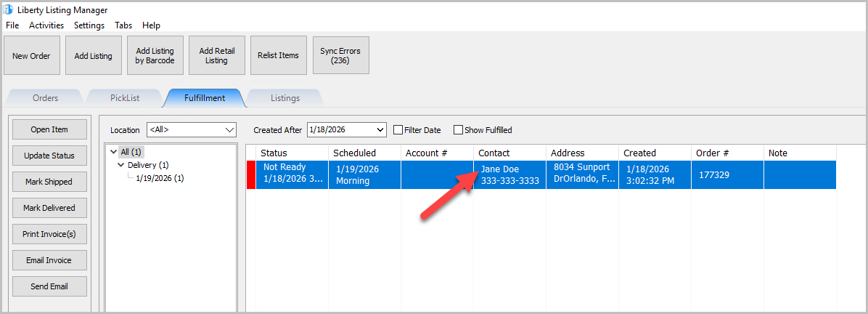Click the Mark Delivered button
The width and height of the screenshot is (868, 314).
pos(49,208)
